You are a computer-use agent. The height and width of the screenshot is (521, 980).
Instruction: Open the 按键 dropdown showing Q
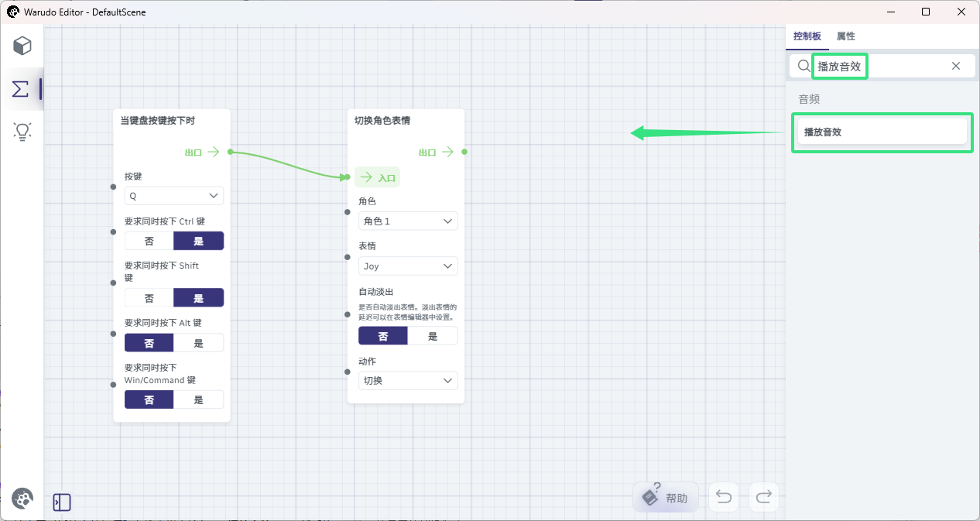tap(174, 196)
